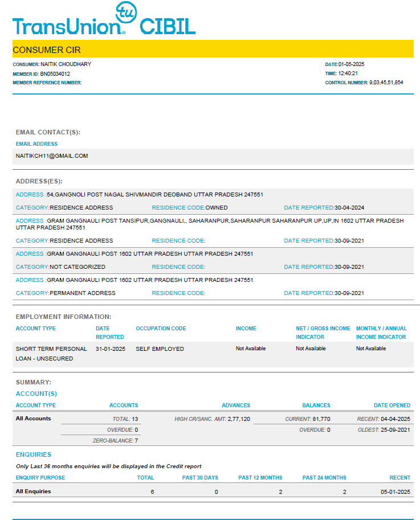Screen dimensions: 420x520
Task: Click ENQUIRY PURPOSE column header
Action: click(x=40, y=477)
